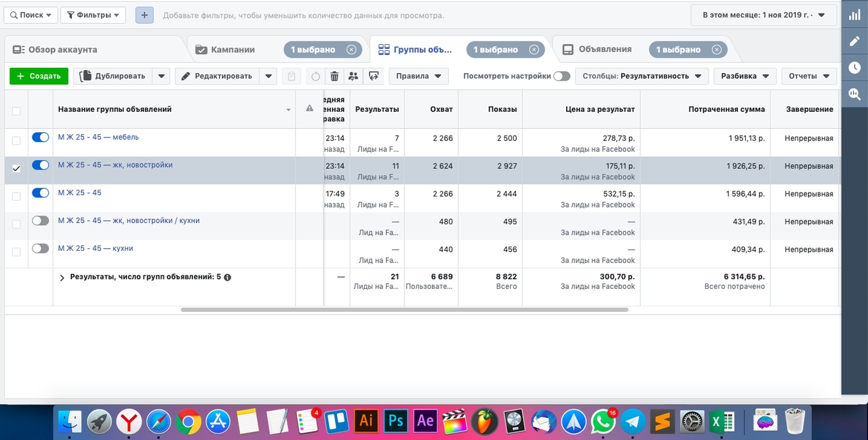Open Telegram in the dock
The image size is (868, 440).
(633, 422)
